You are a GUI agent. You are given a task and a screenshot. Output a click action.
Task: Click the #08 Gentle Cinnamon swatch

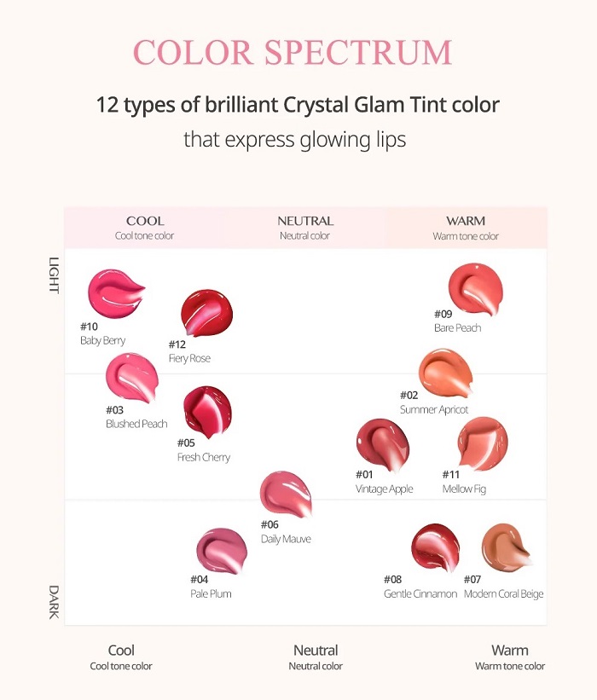435,547
